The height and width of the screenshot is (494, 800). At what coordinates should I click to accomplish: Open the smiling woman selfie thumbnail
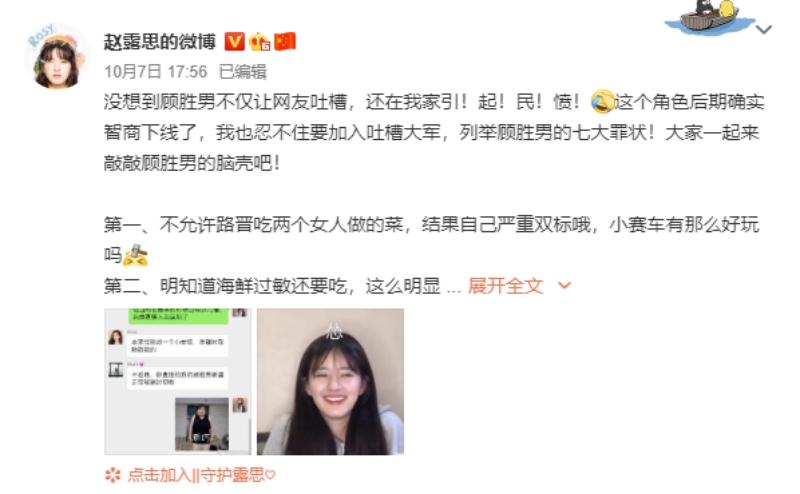[331, 381]
